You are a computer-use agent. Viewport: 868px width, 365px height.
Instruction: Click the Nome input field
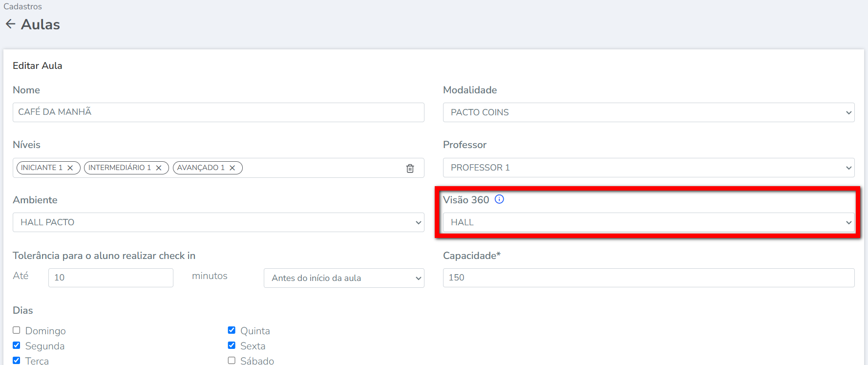point(218,112)
